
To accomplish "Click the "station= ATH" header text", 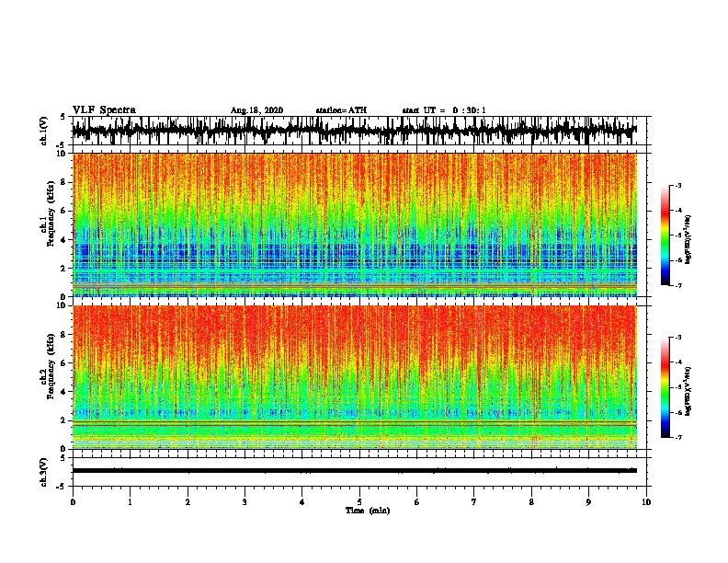I will [x=341, y=110].
